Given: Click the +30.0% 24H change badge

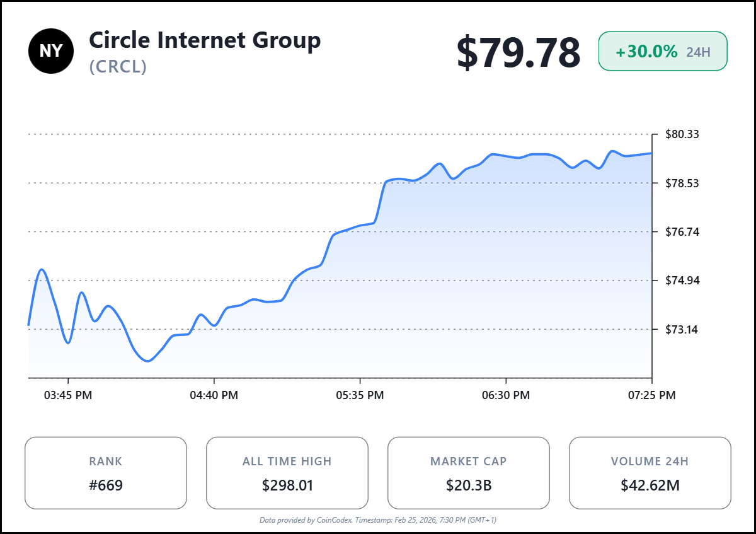Looking at the screenshot, I should 662,51.
